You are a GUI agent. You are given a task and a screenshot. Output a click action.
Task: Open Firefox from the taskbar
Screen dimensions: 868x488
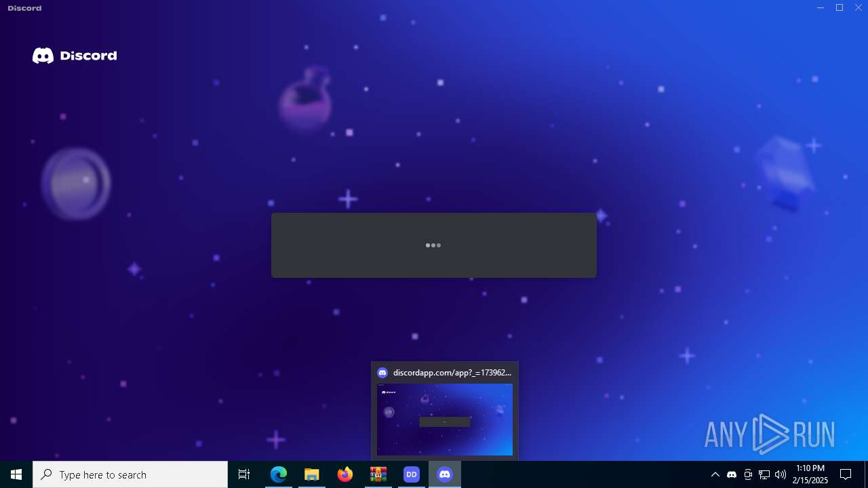coord(345,474)
